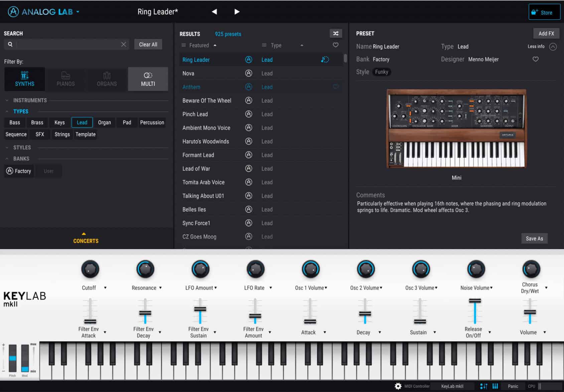
Task: Favorite the Ring Leader preset heart
Action: tap(535, 59)
